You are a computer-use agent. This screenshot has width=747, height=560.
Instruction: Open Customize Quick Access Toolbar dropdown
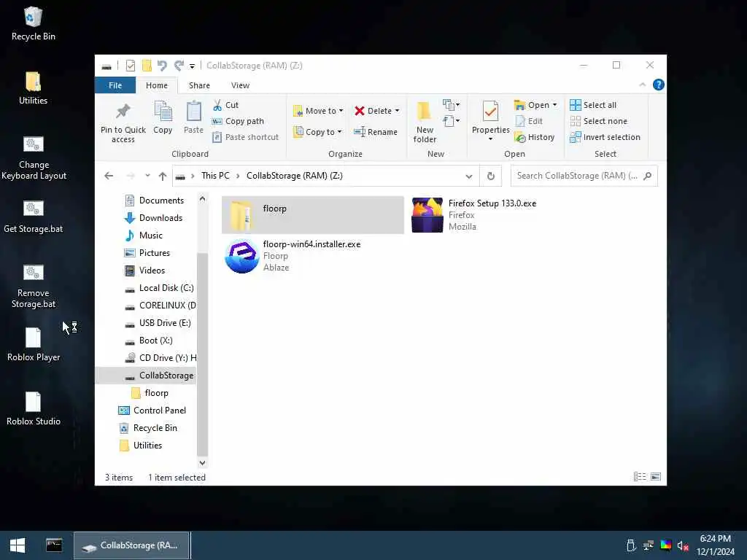coord(192,66)
